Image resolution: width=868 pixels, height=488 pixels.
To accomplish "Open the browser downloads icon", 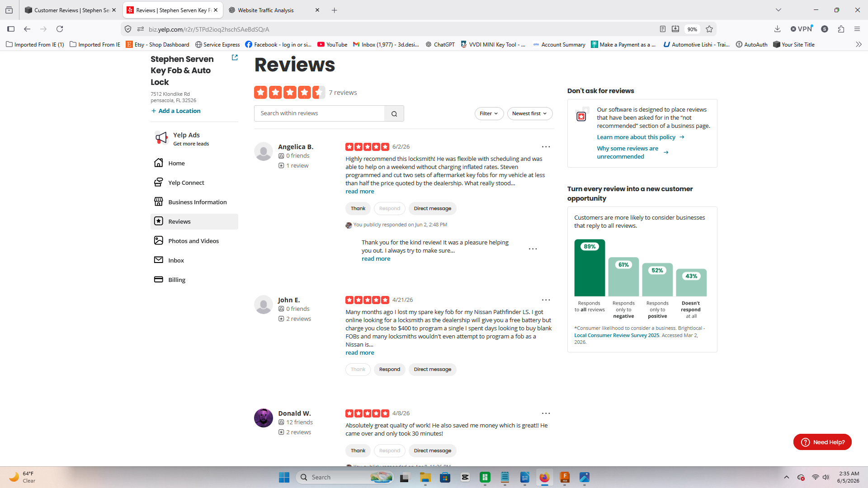I will 777,29.
